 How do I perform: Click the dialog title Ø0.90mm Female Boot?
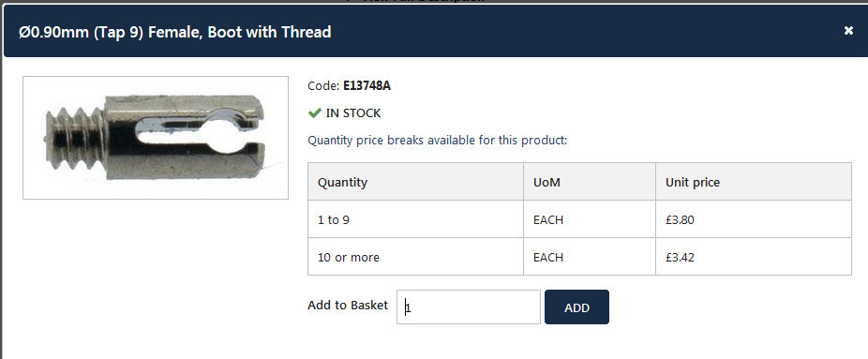[175, 32]
